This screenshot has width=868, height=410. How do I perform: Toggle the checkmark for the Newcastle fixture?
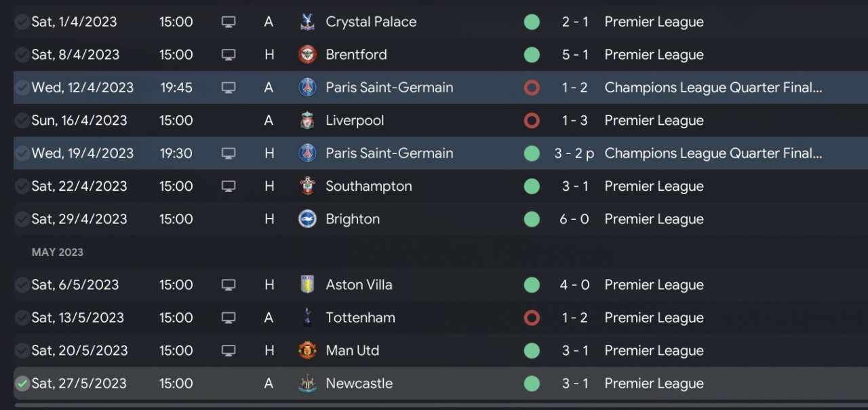tap(22, 384)
